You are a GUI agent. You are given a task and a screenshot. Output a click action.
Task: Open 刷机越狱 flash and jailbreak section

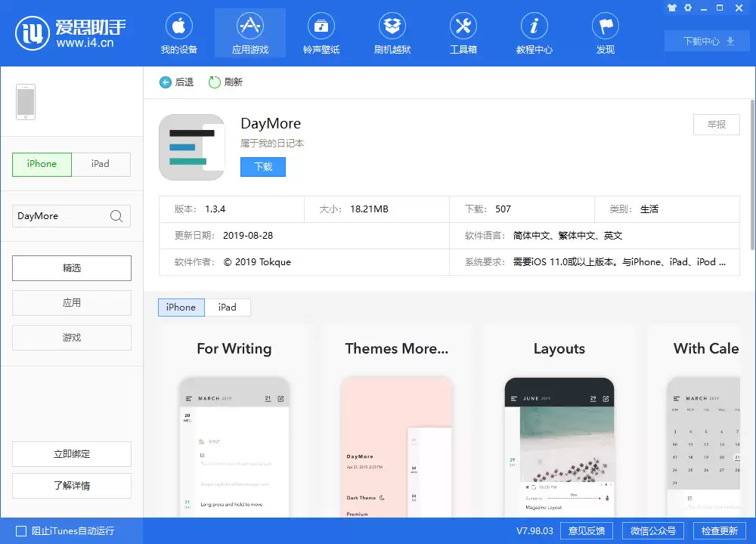click(392, 33)
